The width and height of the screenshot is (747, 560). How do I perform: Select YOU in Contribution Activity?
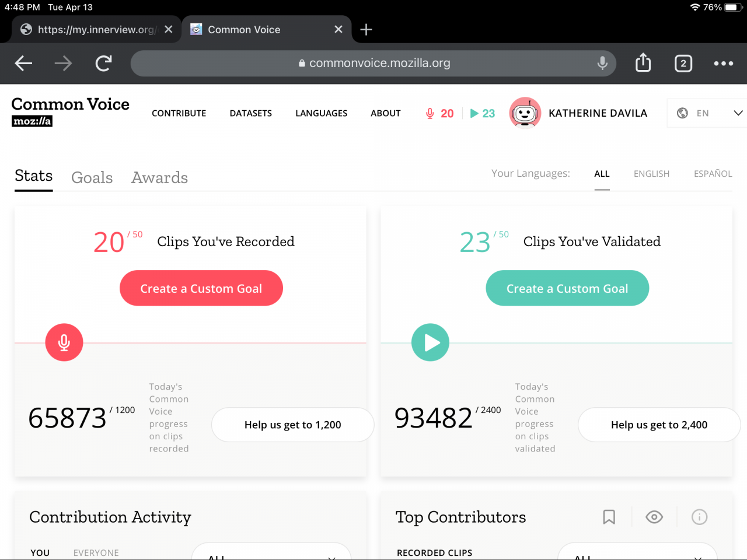coord(40,553)
